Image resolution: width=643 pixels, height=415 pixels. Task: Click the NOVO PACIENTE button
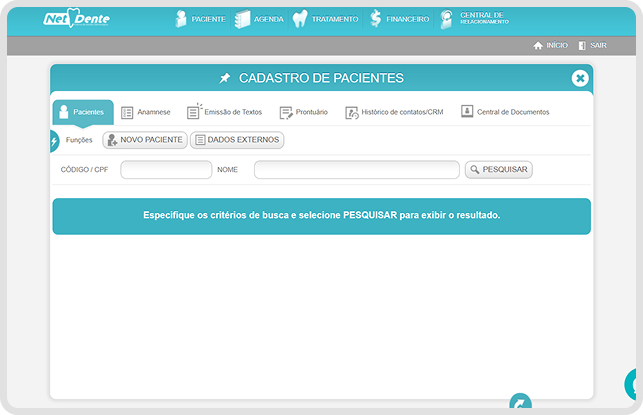[x=145, y=140]
